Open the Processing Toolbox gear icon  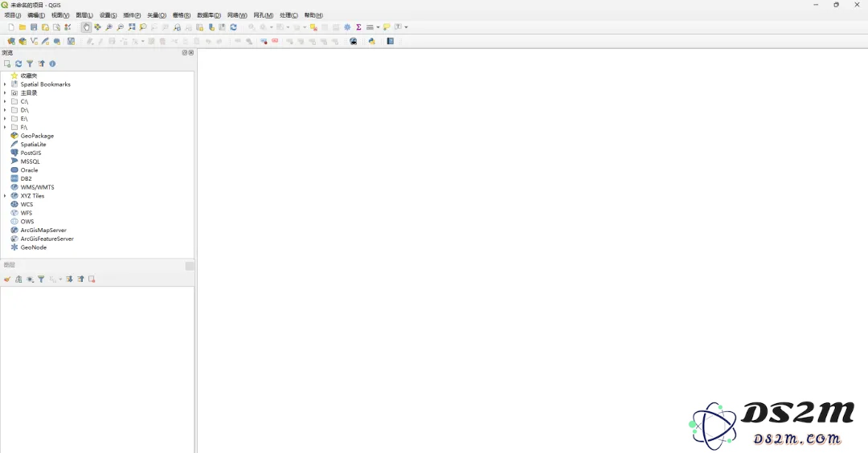(348, 27)
